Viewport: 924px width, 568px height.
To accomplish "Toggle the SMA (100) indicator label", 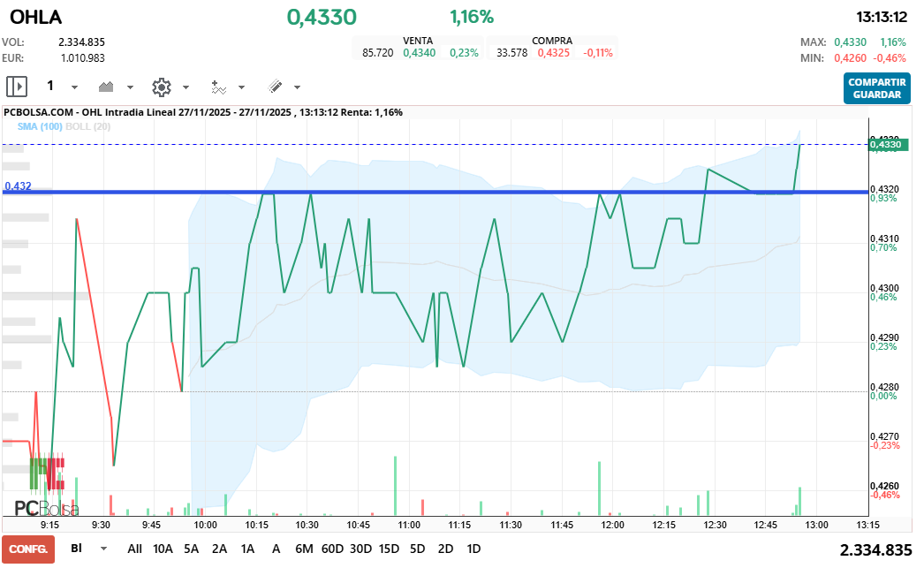I will point(39,126).
